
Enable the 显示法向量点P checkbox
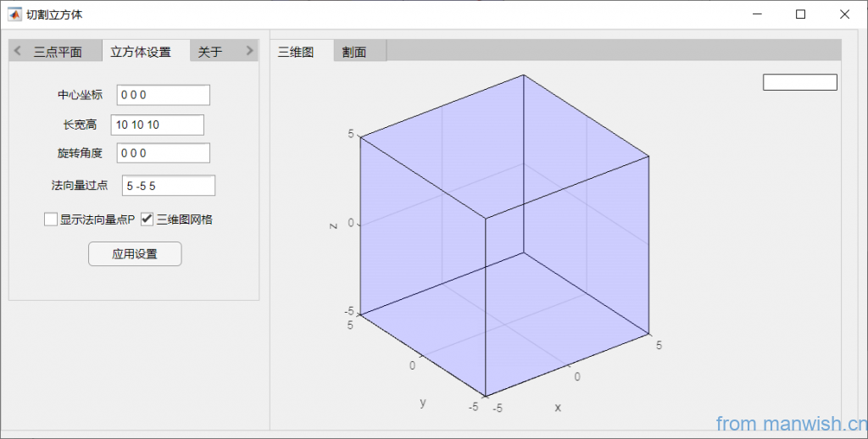[x=51, y=219]
